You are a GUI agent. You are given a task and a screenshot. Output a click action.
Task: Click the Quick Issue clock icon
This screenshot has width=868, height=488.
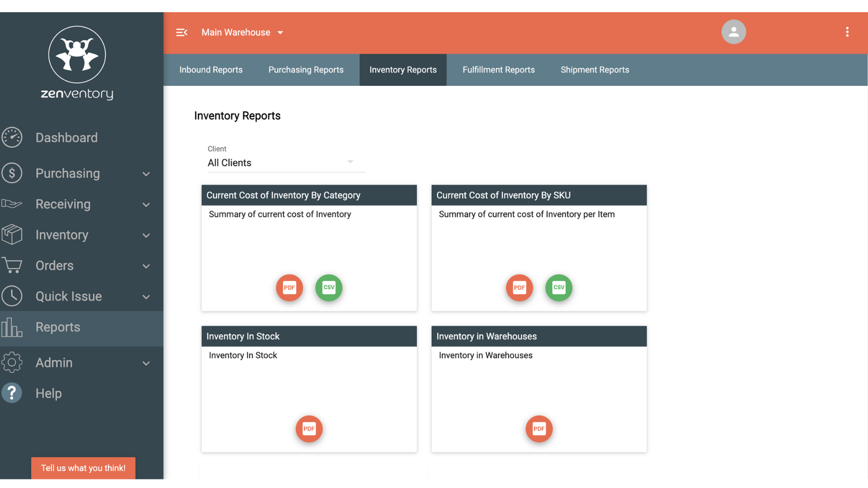pyautogui.click(x=12, y=296)
